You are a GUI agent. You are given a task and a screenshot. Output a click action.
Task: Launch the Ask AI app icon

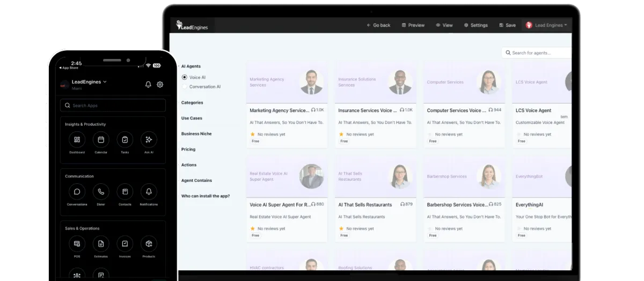(x=149, y=139)
